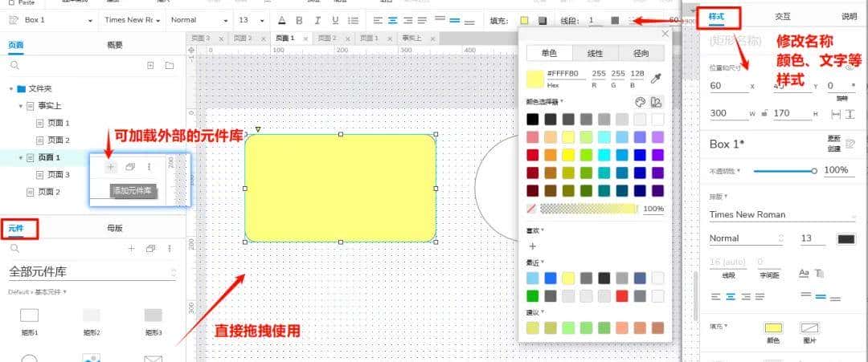The image size is (868, 362).
Task: Expand the 颜色选择器 section arrow
Action: click(x=562, y=101)
